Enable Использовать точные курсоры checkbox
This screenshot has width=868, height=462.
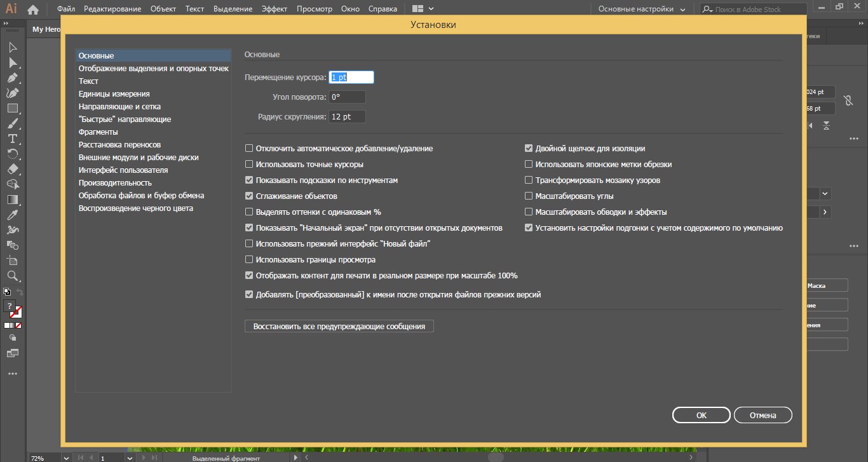tap(249, 164)
